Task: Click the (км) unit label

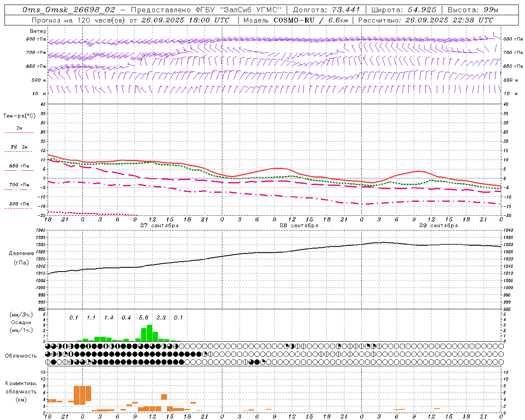Action: click(21, 399)
